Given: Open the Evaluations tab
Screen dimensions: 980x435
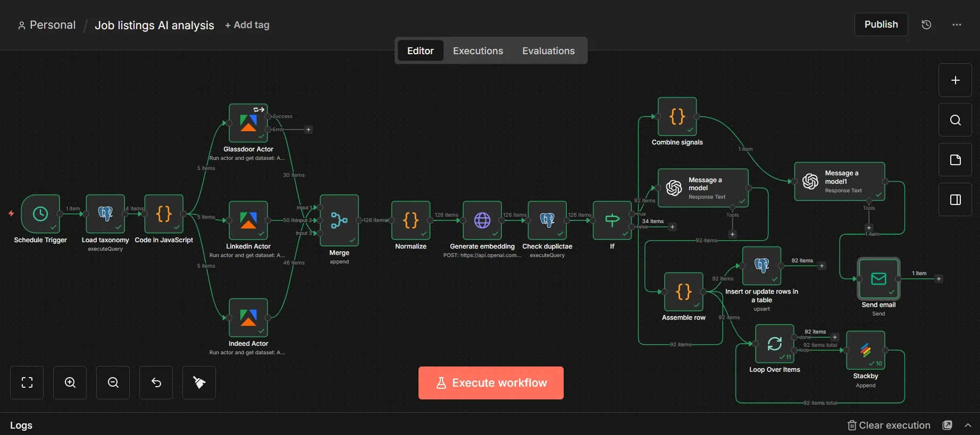Looking at the screenshot, I should (548, 50).
